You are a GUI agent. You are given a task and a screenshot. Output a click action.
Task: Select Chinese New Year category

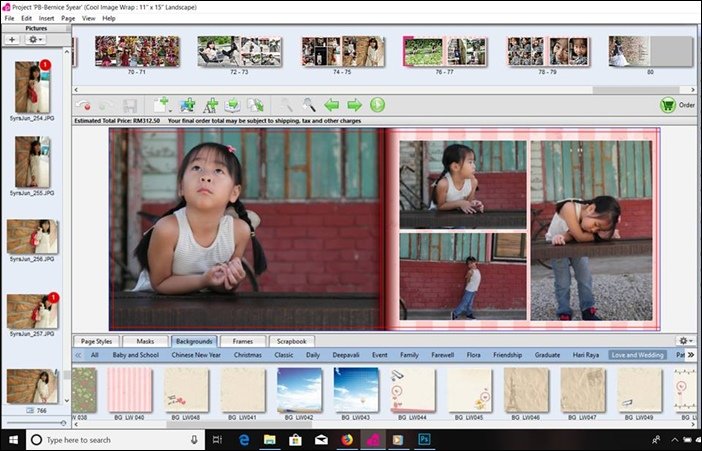196,355
